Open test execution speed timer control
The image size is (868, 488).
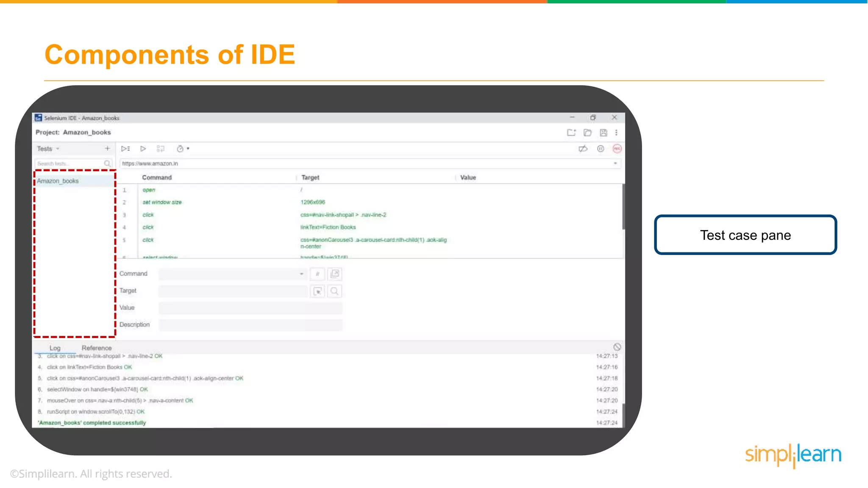point(180,149)
